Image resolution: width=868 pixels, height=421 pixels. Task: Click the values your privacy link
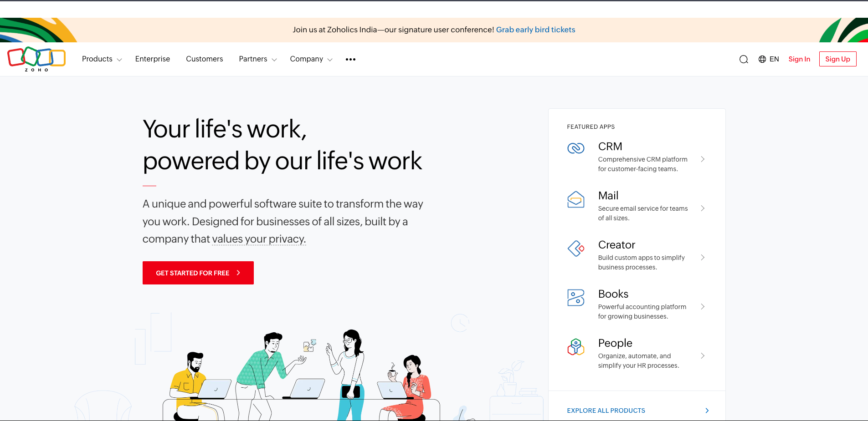tap(258, 238)
